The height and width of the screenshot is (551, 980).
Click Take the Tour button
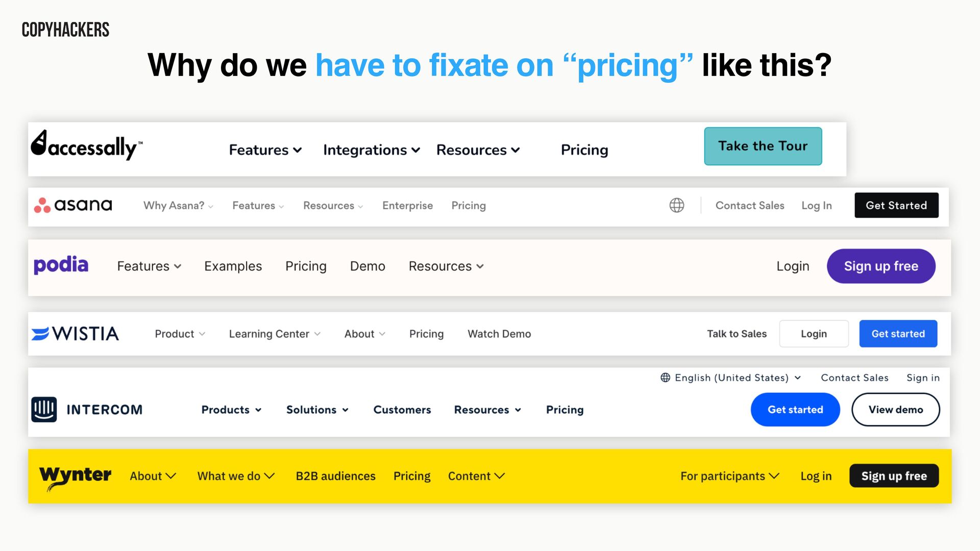763,146
